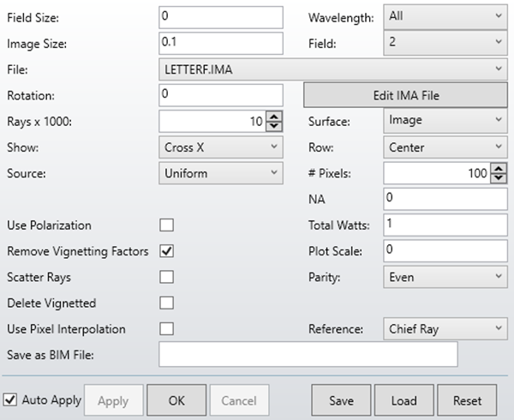Click the Reset button
Screen dimensions: 514x420
point(467,400)
